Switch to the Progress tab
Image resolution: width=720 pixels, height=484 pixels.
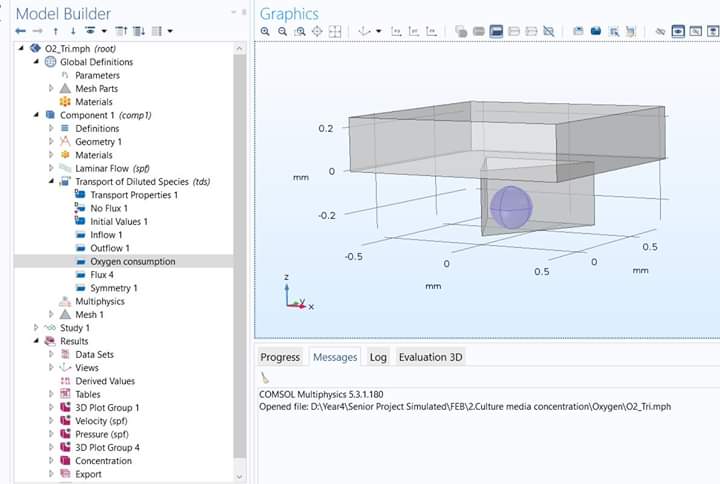tap(280, 357)
